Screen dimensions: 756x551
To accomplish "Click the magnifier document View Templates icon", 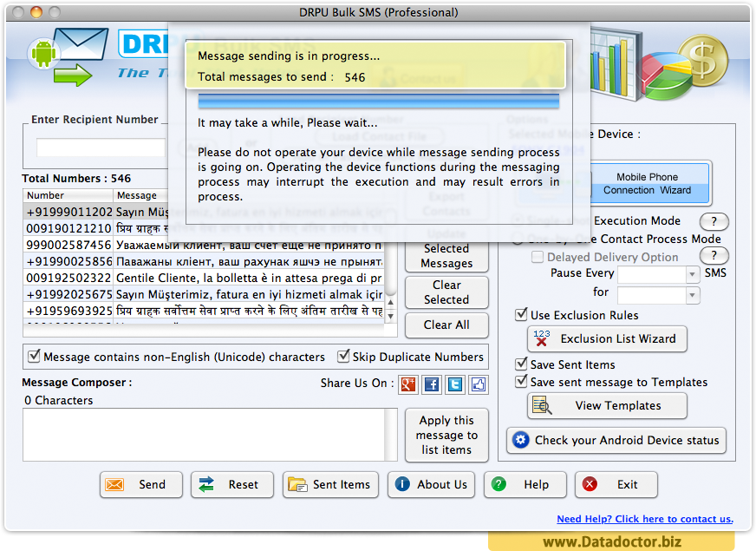I will click(x=542, y=405).
